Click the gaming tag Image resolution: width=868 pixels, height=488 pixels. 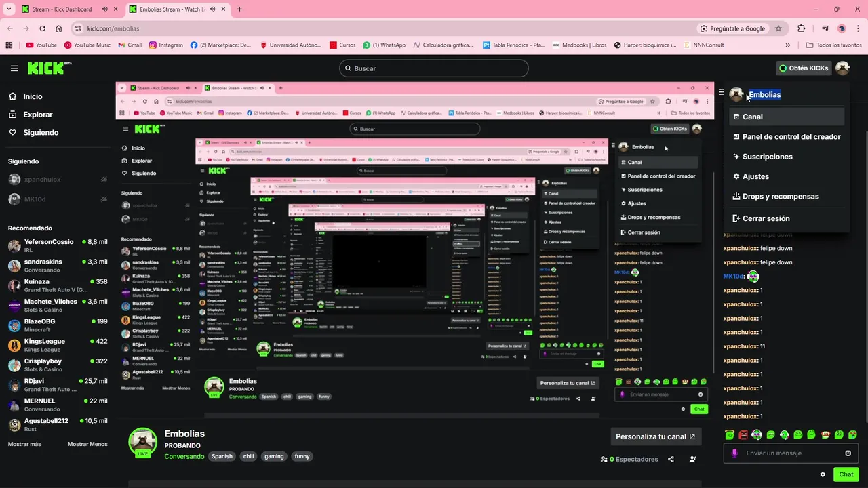click(274, 456)
